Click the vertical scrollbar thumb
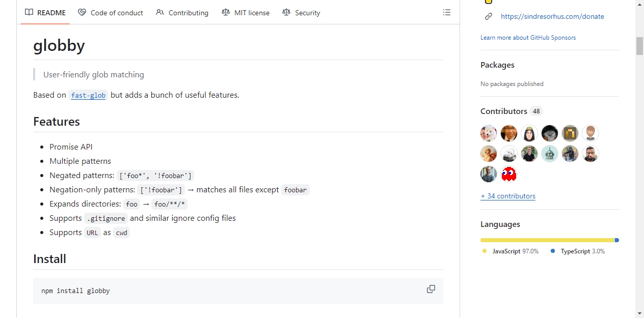 click(639, 46)
